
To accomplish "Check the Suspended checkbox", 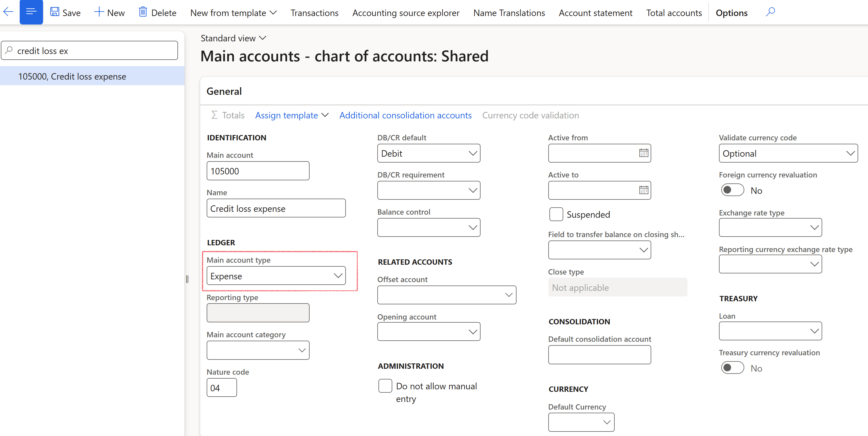I will [x=556, y=214].
